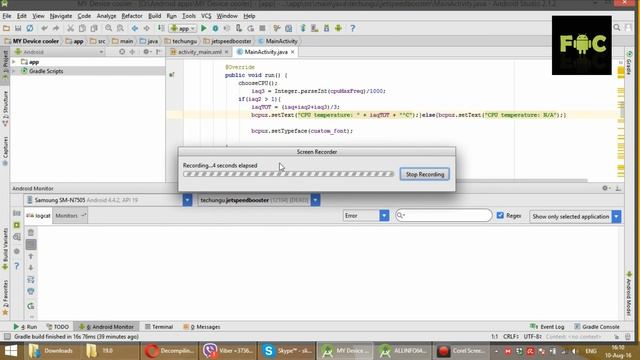This screenshot has height=360, width=640.
Task: Click the Stop Recording button
Action: click(424, 174)
